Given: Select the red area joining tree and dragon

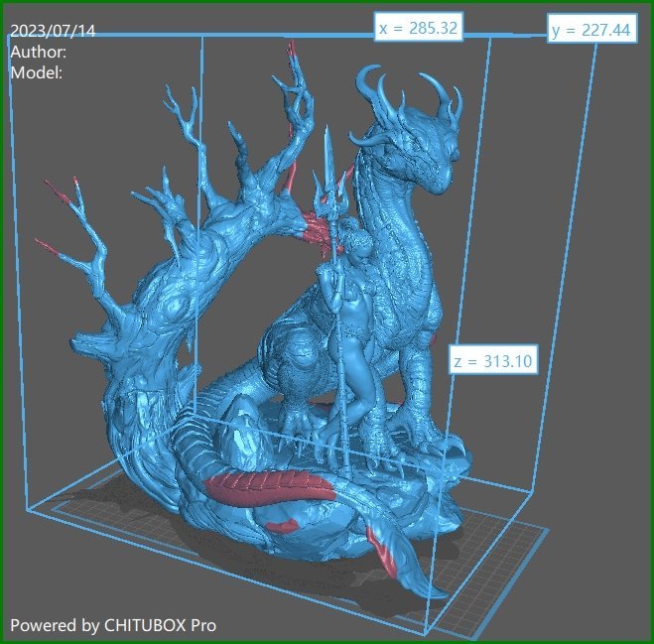Looking at the screenshot, I should click(x=316, y=230).
